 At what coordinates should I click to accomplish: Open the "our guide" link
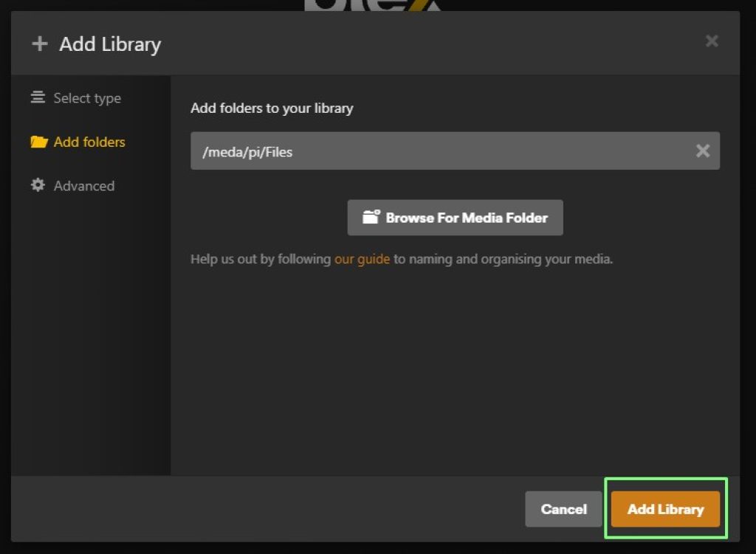tap(362, 260)
